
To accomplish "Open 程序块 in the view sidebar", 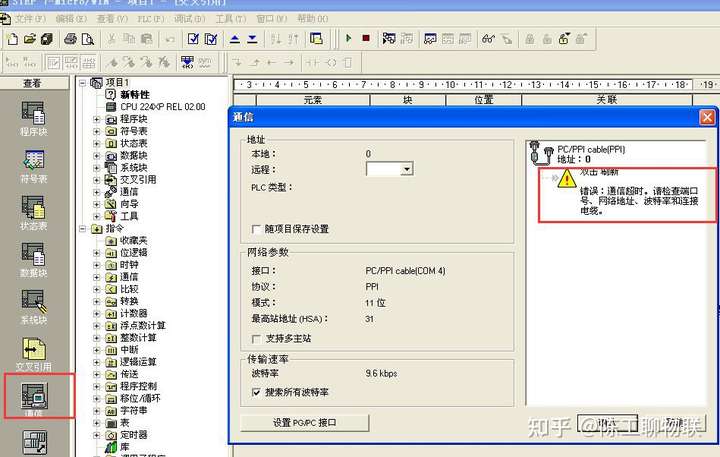I will [x=34, y=118].
